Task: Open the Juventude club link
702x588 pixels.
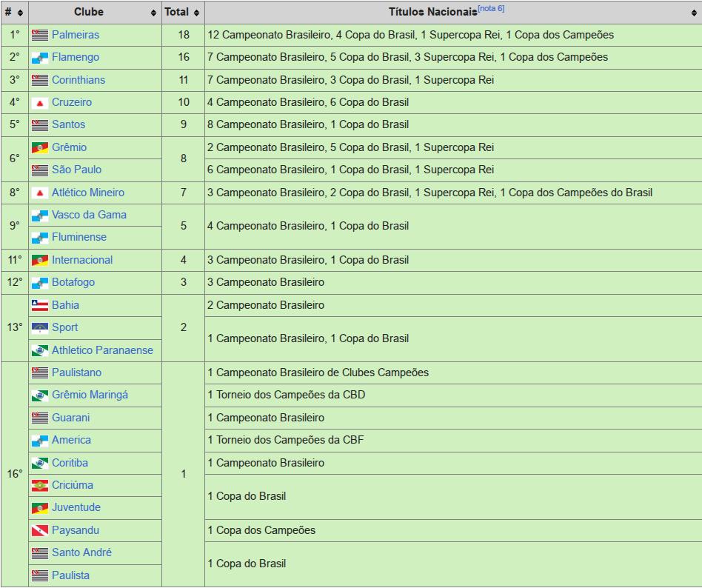Action: click(76, 507)
